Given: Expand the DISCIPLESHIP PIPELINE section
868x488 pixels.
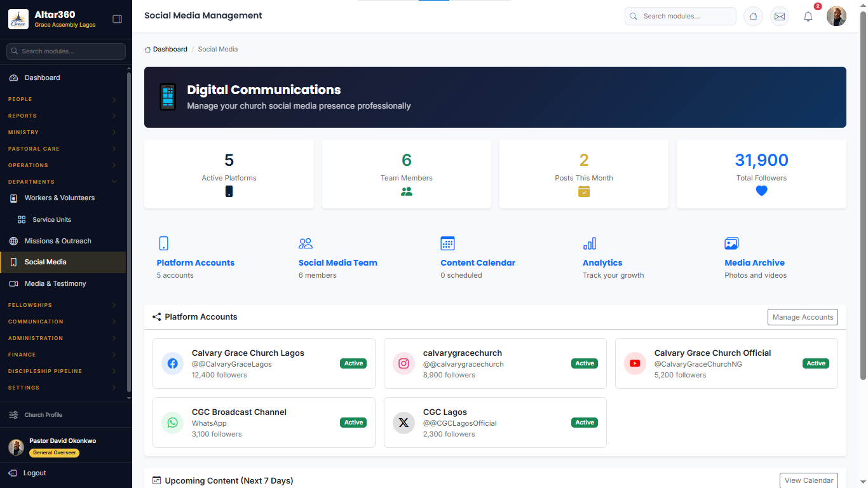Looking at the screenshot, I should pyautogui.click(x=63, y=371).
